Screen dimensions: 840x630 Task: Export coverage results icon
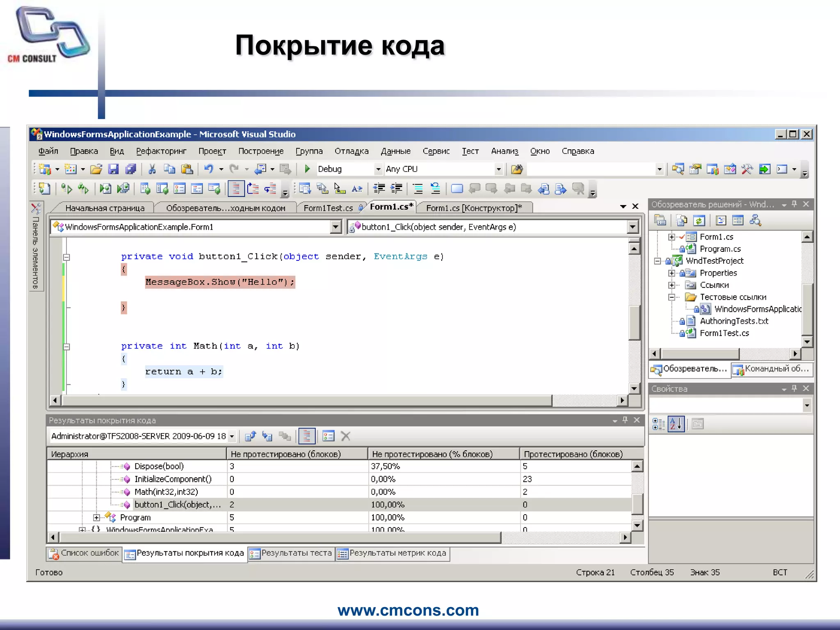[250, 436]
